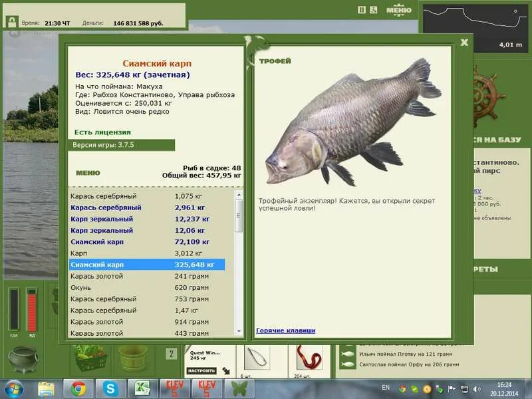This screenshot has width=532, height=399.
Task: Select the red worm bait slot
Action: (309, 357)
